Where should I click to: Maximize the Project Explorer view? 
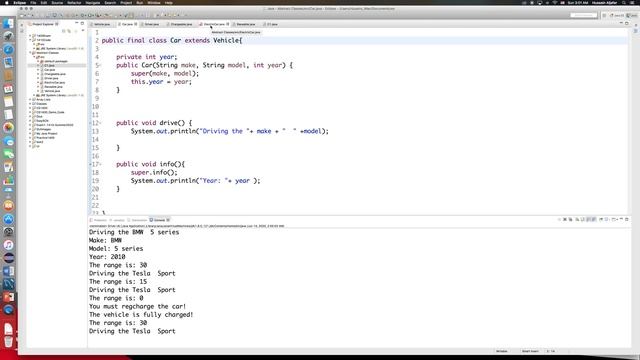pyautogui.click(x=82, y=24)
